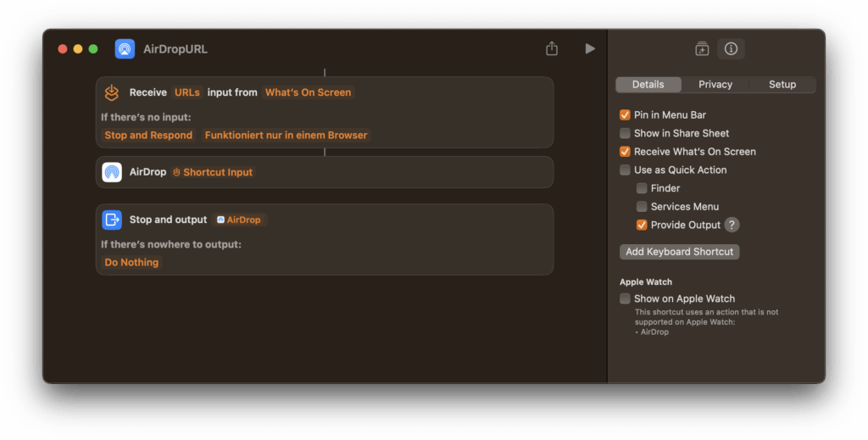
Task: Click the AirDropURL shortcut icon in title bar
Action: [x=125, y=48]
